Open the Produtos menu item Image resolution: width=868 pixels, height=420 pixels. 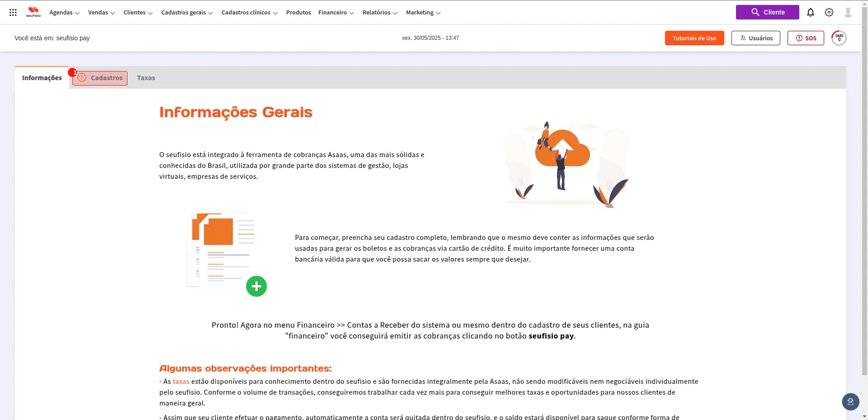[x=298, y=13]
